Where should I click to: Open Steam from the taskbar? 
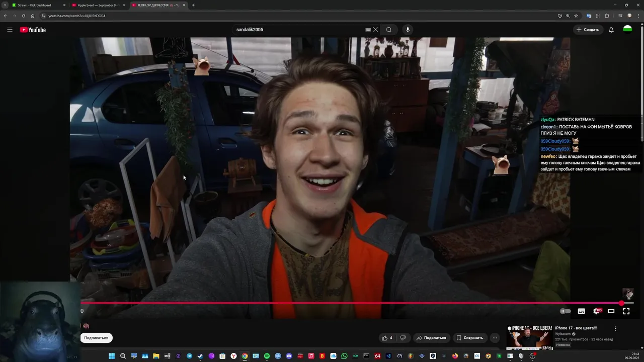click(200, 356)
